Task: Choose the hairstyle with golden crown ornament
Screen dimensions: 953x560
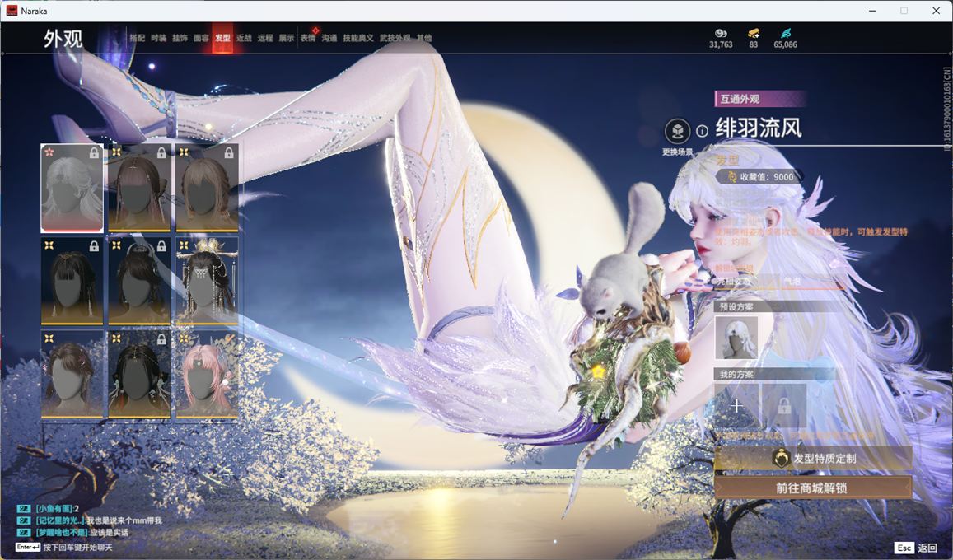Action: point(206,281)
